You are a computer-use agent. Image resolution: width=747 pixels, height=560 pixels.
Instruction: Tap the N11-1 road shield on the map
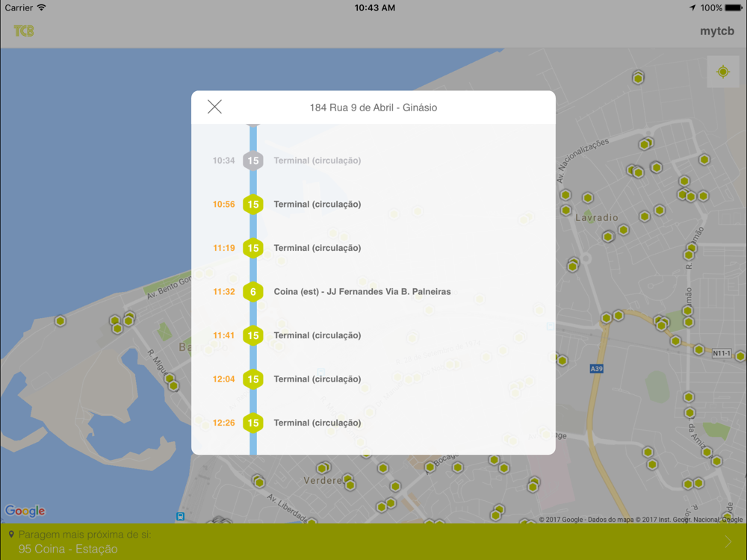[x=722, y=353]
